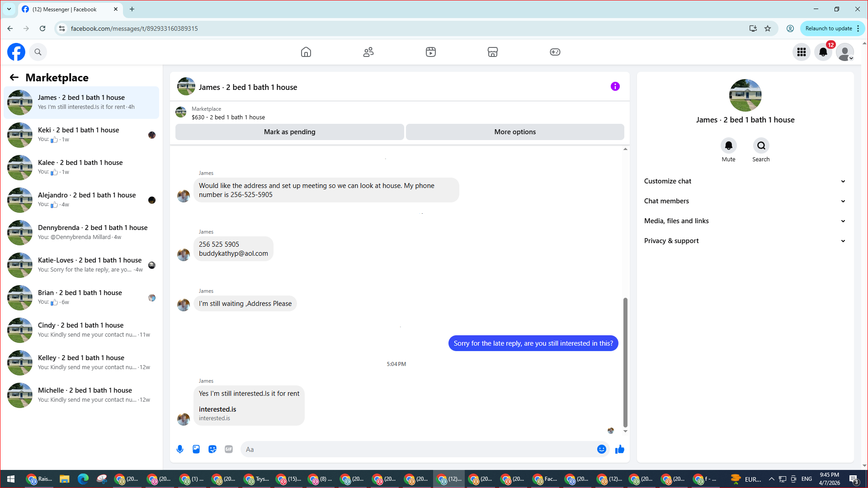Open the GIF picker icon

click(x=229, y=449)
